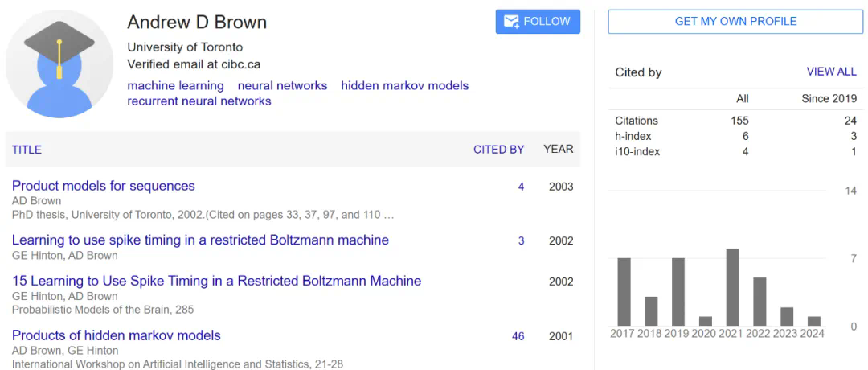Viewport: 868px width, 370px height.
Task: View the 46 citations of Products paper
Action: pos(518,336)
